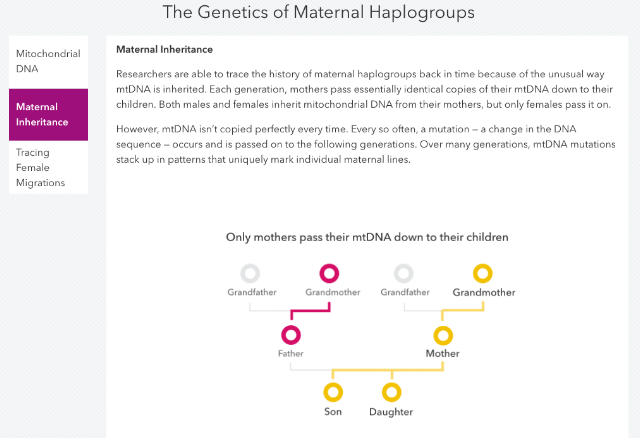Click the pink Father circle

[x=291, y=335]
